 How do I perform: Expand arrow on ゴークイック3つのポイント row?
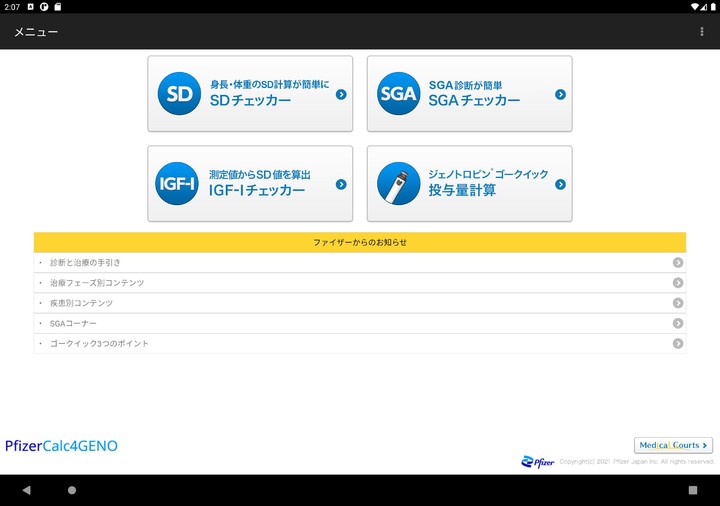click(x=678, y=343)
